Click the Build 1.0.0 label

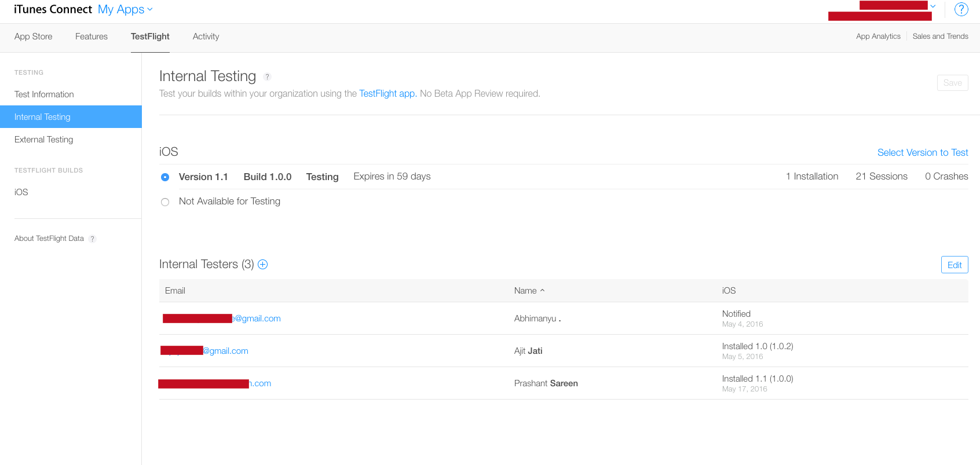(268, 177)
